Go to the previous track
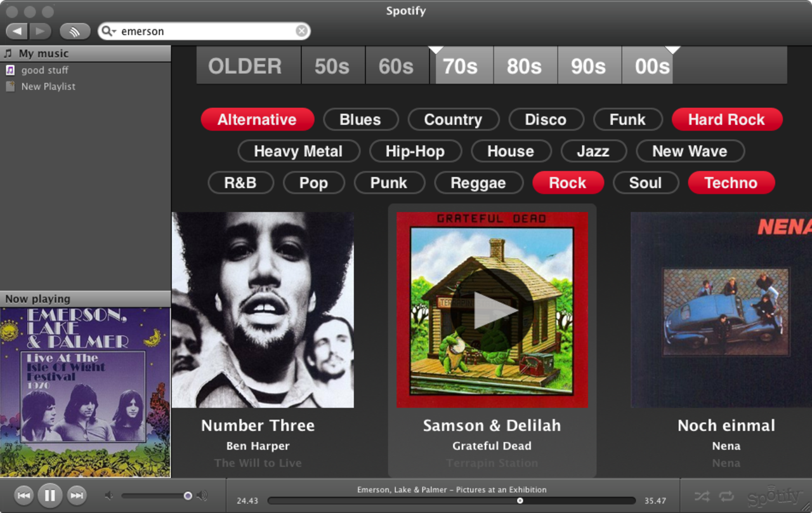Screen dimensions: 812x513 tap(24, 496)
